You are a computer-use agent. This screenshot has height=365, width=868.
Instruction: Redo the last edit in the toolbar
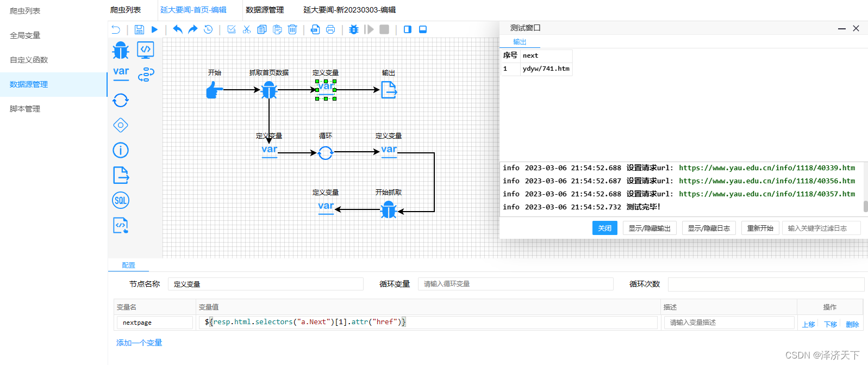point(192,29)
